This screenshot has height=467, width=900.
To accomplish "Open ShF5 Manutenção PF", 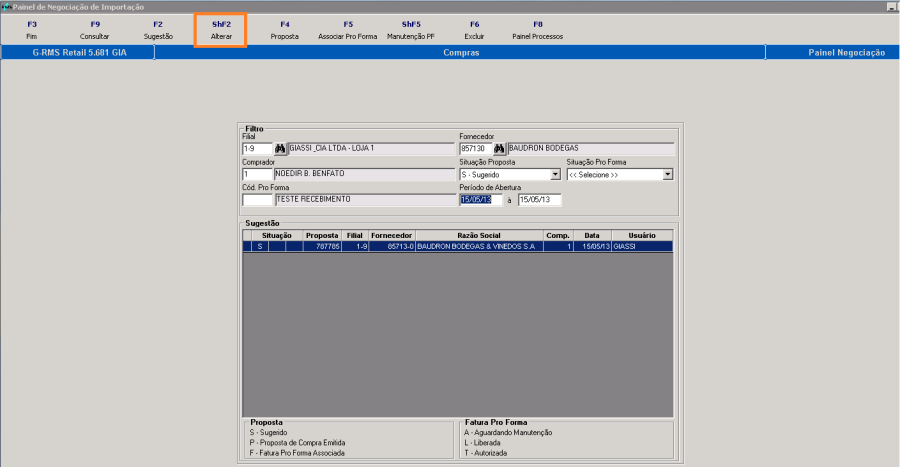I will point(411,30).
